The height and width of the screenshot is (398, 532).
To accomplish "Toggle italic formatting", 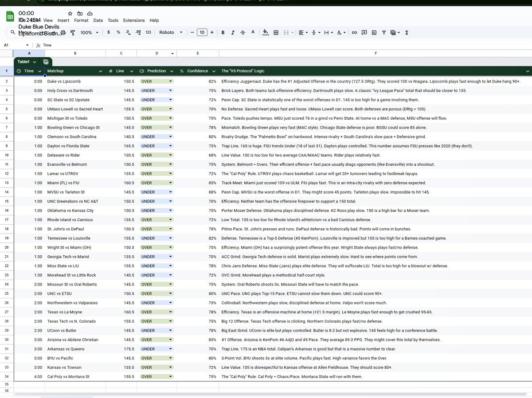I will point(233,32).
